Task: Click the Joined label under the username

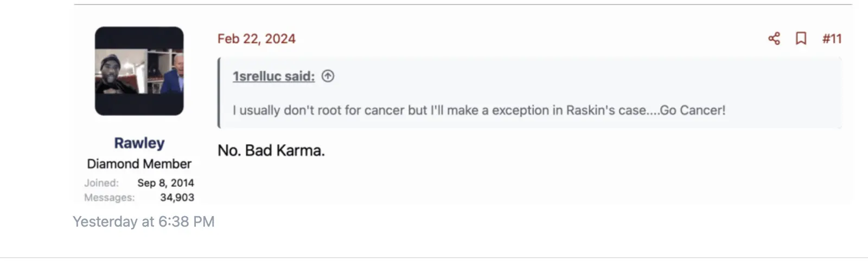Action: [x=101, y=183]
